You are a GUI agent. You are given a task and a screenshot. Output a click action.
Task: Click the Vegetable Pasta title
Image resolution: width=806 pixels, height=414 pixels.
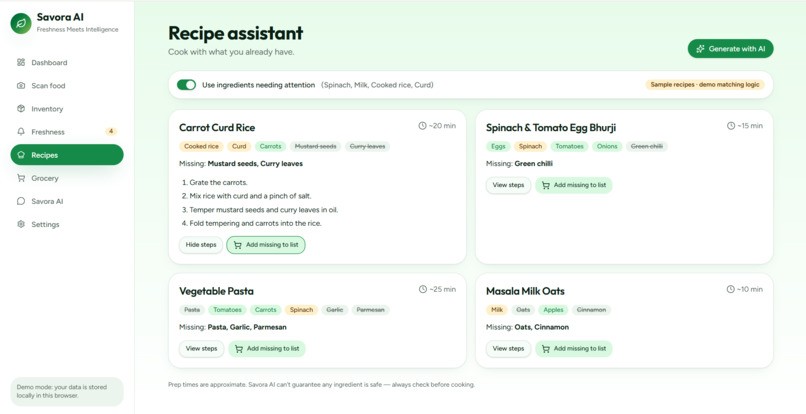click(x=216, y=291)
